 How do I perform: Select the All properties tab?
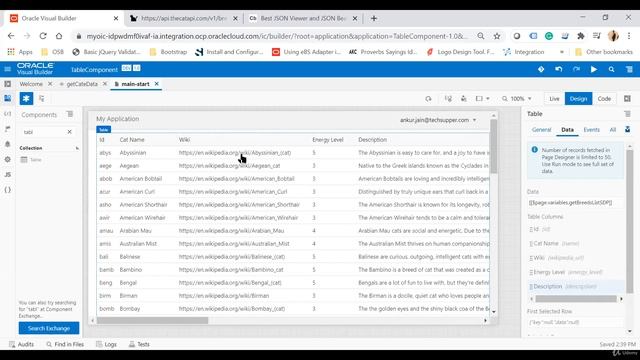[x=613, y=130]
